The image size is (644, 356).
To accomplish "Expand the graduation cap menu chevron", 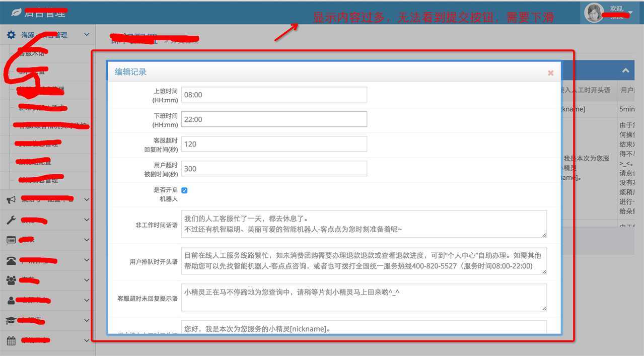I will [x=87, y=320].
